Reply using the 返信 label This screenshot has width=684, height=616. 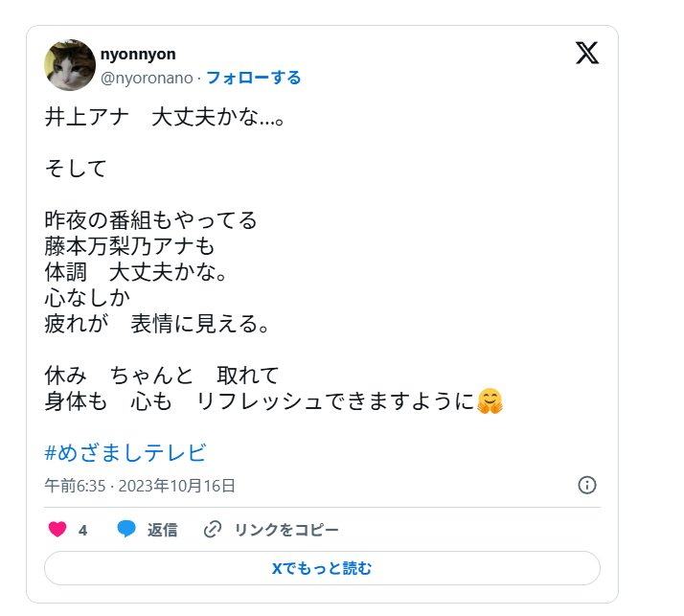[162, 530]
